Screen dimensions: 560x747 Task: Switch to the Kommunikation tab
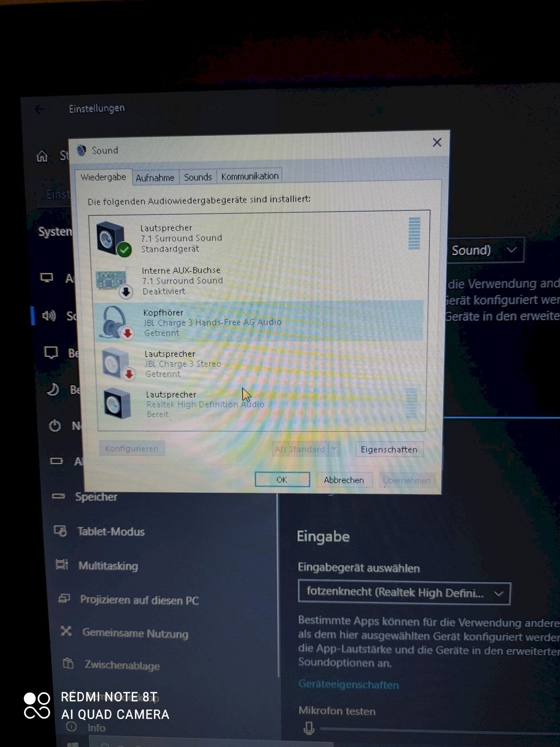point(250,176)
